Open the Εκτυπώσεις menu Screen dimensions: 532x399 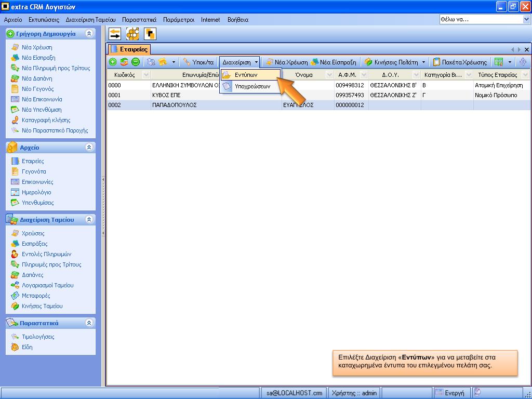pos(44,20)
